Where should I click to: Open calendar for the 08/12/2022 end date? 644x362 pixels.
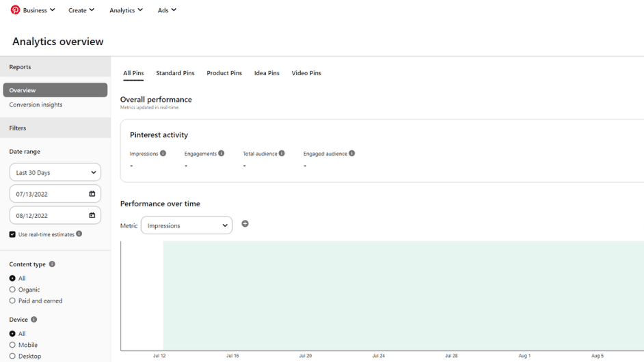pyautogui.click(x=92, y=215)
